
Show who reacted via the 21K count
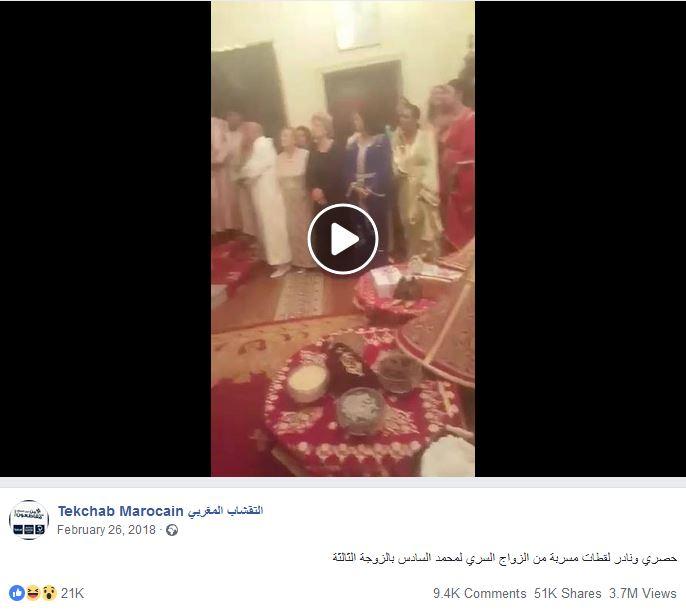click(72, 593)
